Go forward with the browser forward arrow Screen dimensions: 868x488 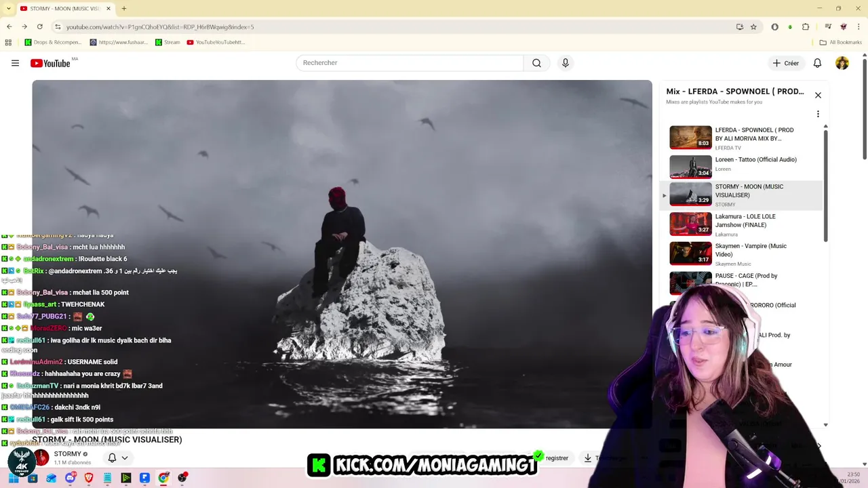[x=24, y=26]
